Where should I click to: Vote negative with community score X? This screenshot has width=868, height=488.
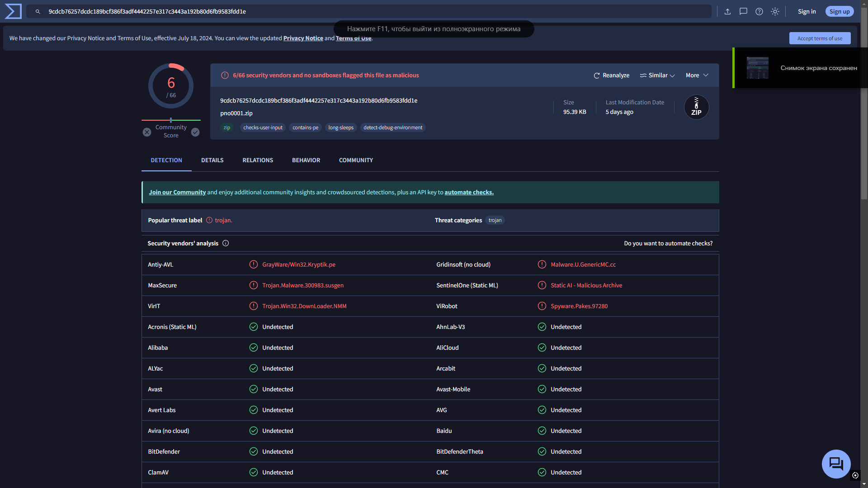(147, 132)
